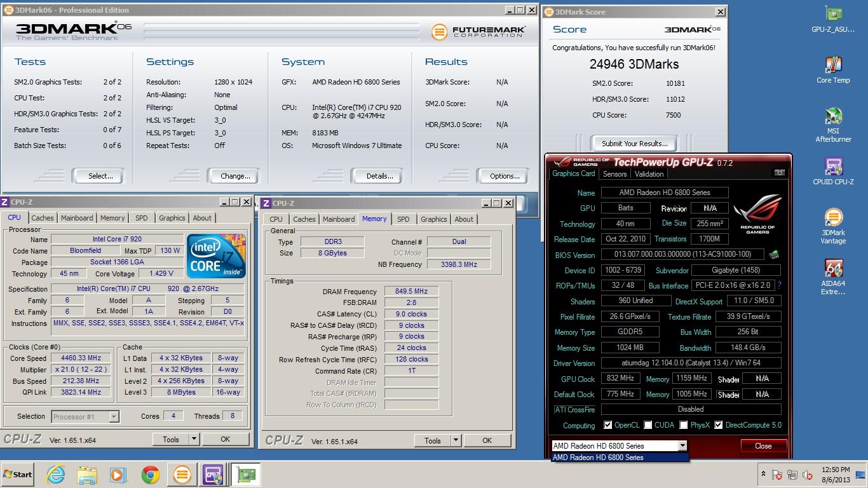Click the 24946 3DMarks score text
Image resolution: width=868 pixels, height=488 pixels.
coord(634,64)
